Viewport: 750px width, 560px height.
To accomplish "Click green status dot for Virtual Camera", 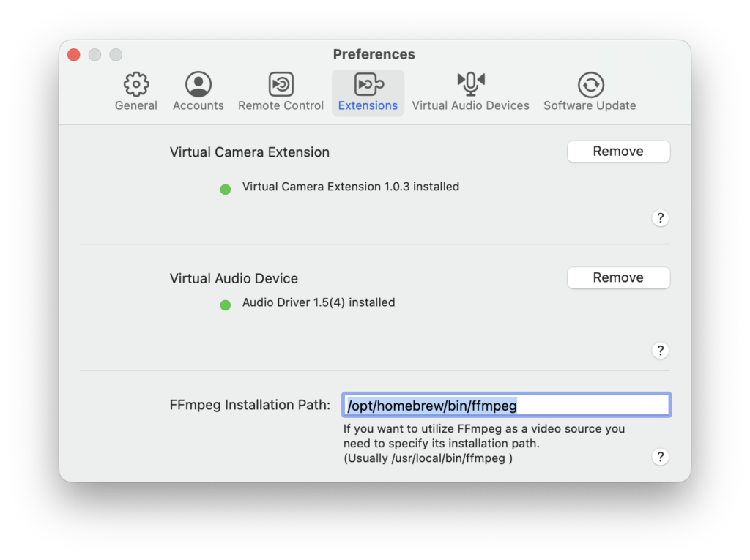I will click(226, 189).
